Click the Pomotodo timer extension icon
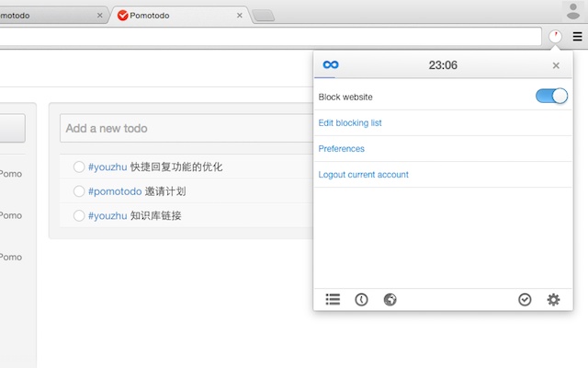588x368 pixels. pos(556,37)
